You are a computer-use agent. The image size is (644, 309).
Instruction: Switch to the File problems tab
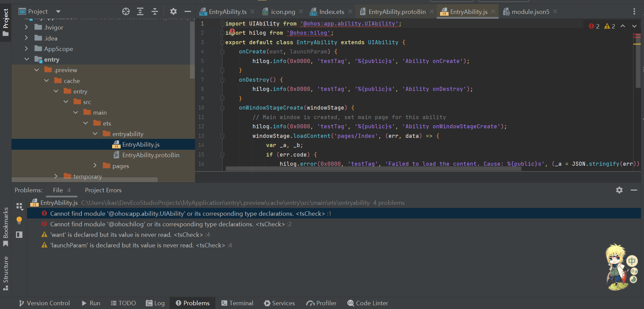click(62, 190)
